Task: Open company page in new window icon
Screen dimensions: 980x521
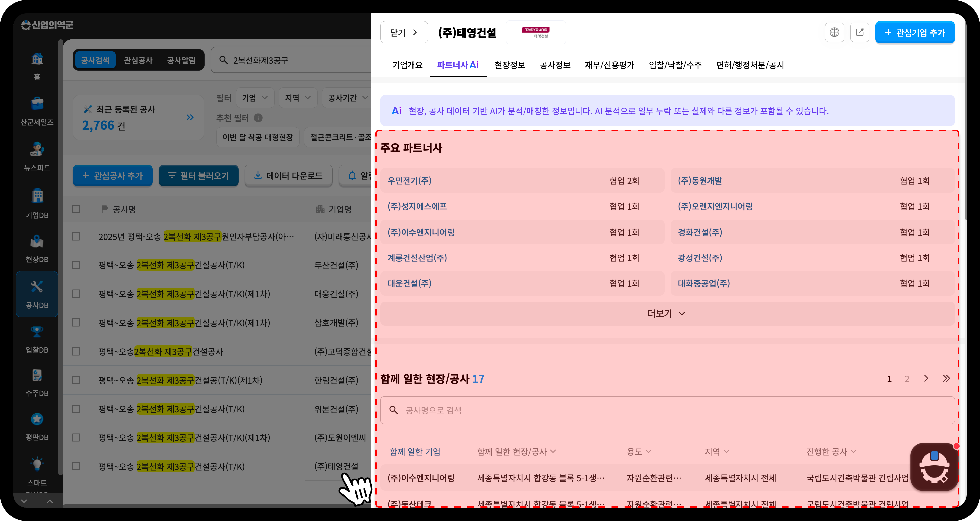Action: coord(860,32)
